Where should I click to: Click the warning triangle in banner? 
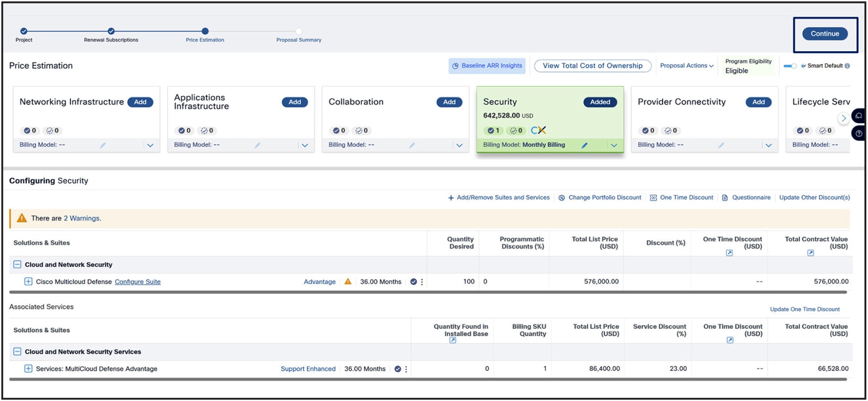(21, 218)
